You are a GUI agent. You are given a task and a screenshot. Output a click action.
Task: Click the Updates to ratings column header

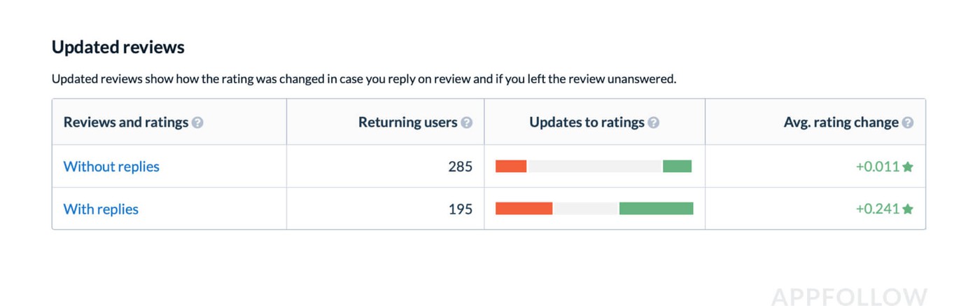587,123
